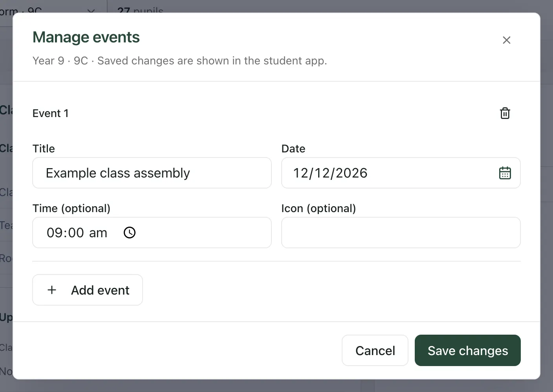Click the Year 9 · 9C subtitle text

[180, 60]
